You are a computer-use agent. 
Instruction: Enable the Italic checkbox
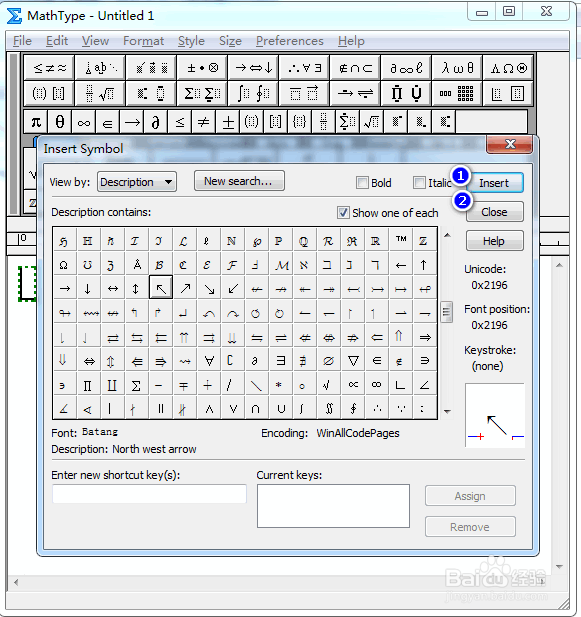pyautogui.click(x=419, y=183)
